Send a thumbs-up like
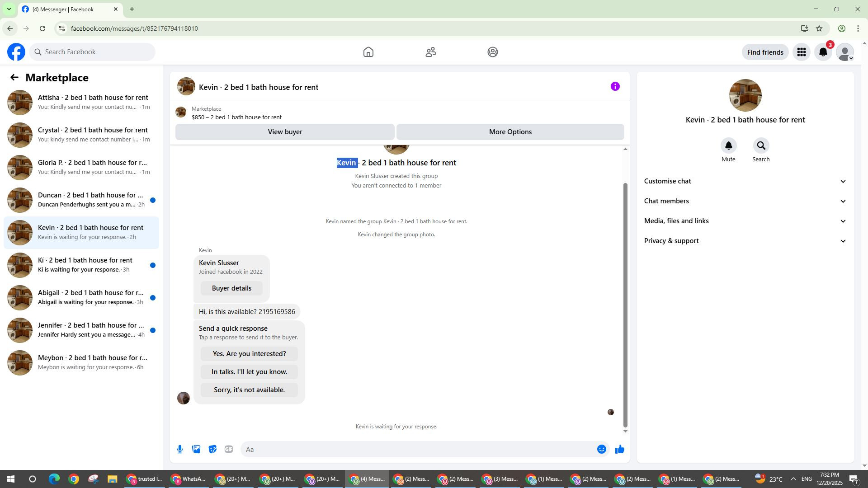This screenshot has height=488, width=868. click(x=619, y=449)
